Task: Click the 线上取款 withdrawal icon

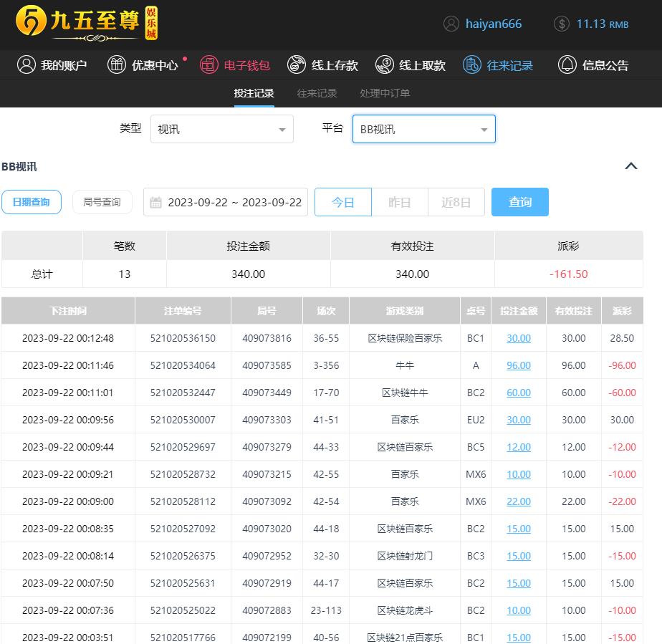Action: click(x=385, y=65)
